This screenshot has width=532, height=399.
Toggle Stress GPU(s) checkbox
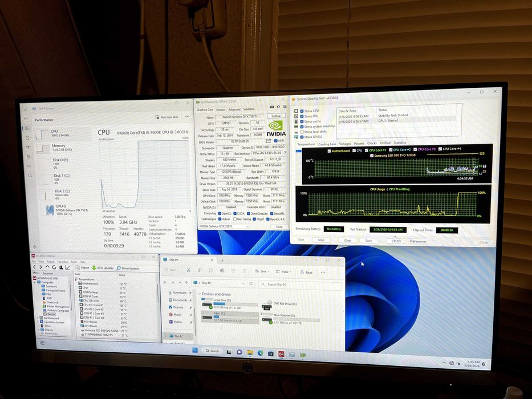point(302,137)
